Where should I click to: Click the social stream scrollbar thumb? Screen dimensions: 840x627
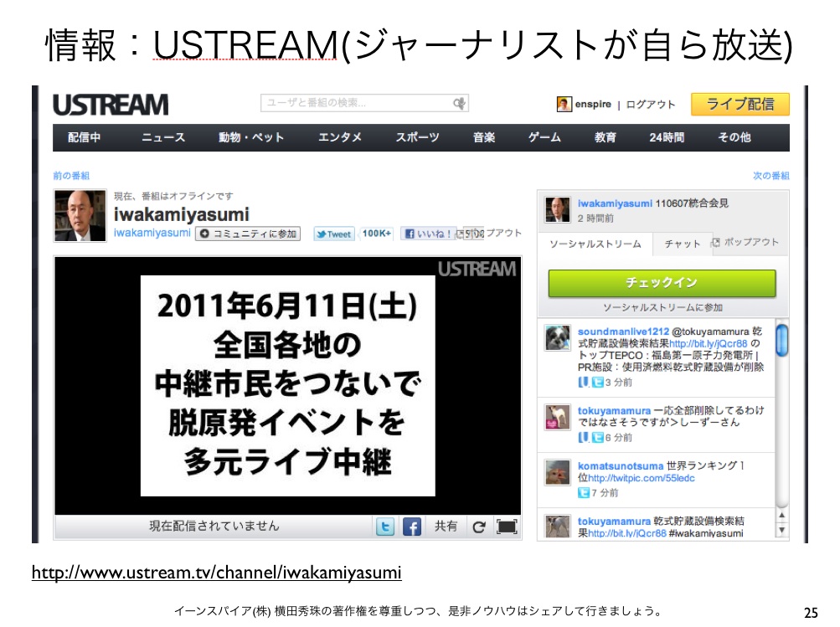(781, 341)
